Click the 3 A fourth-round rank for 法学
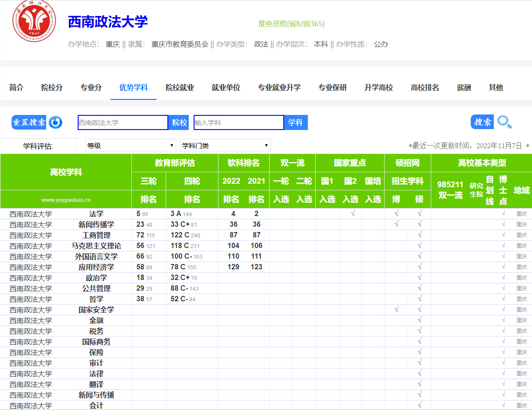The width and height of the screenshot is (532, 410). pos(176,213)
